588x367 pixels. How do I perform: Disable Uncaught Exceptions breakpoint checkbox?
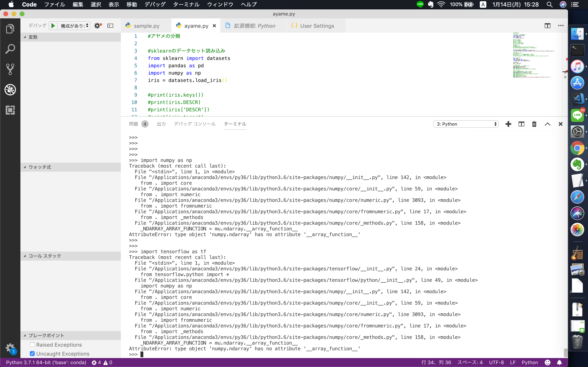[x=32, y=353]
